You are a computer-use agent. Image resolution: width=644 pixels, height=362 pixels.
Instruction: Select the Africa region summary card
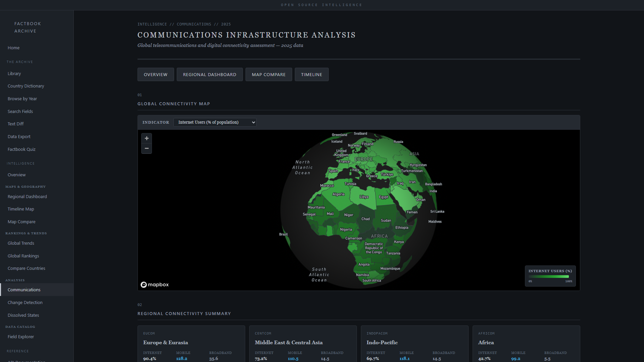[x=526, y=344]
